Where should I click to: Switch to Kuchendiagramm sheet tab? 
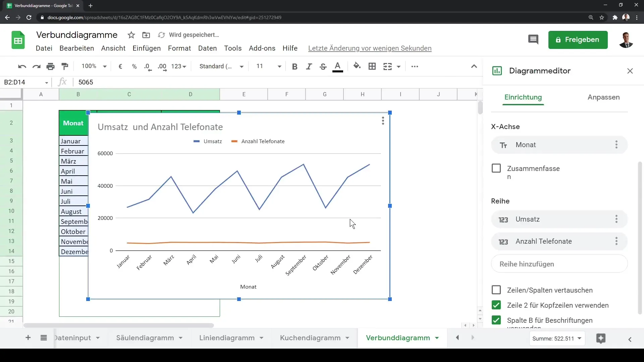(x=310, y=338)
